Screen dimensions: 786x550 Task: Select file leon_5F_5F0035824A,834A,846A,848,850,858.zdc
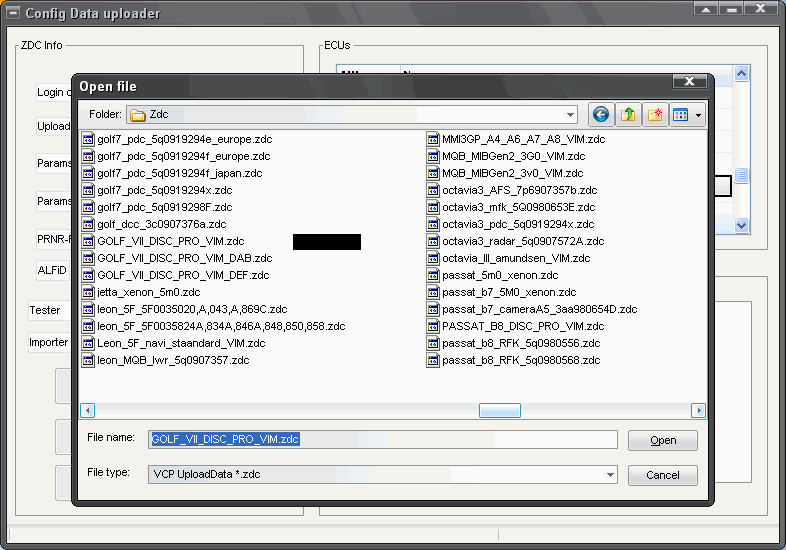(221, 327)
